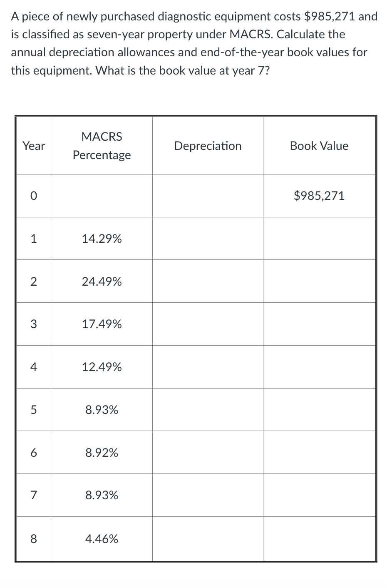Click the 8.93% cell in the year 5 row

(x=102, y=410)
